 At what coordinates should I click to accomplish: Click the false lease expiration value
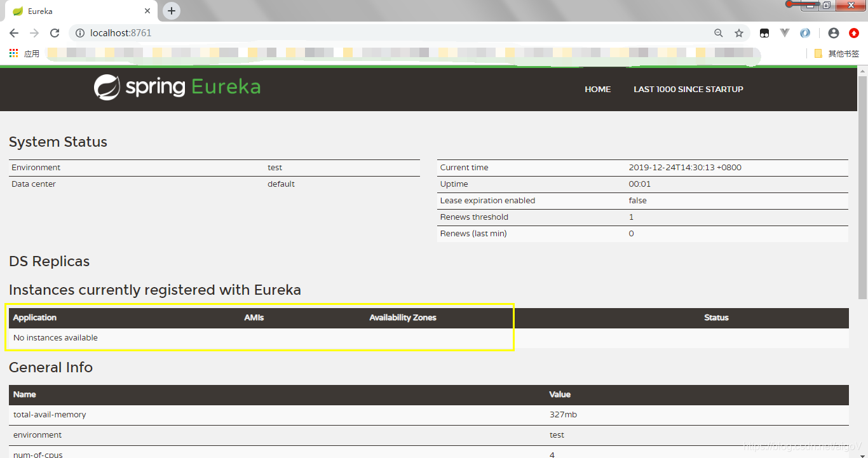click(x=638, y=201)
